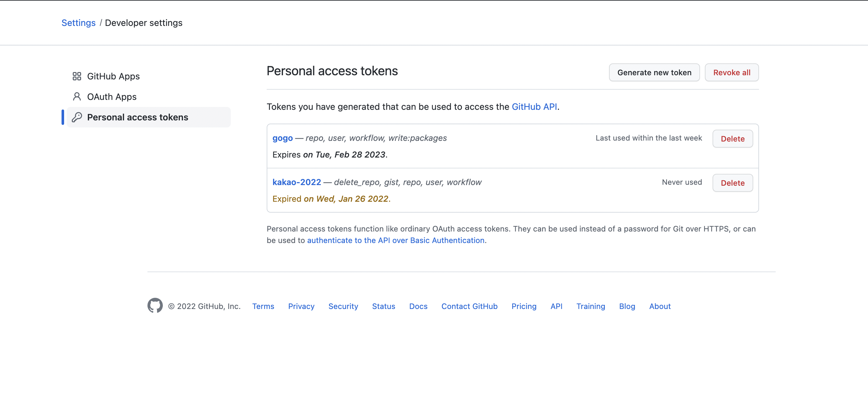Open GitHub Apps in sidebar
Viewport: 868px width, 406px height.
pyautogui.click(x=113, y=77)
